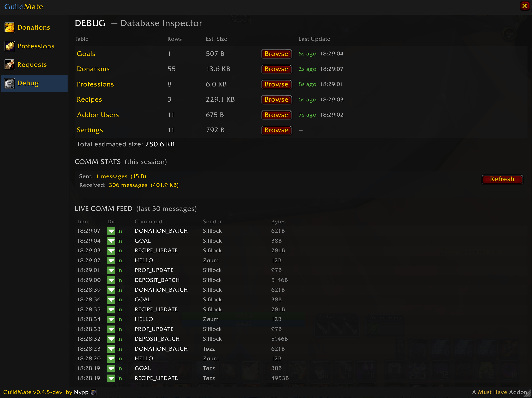Click incoming arrow icon for the 18:29:04 GOAL row
The image size is (532, 398).
[111, 241]
